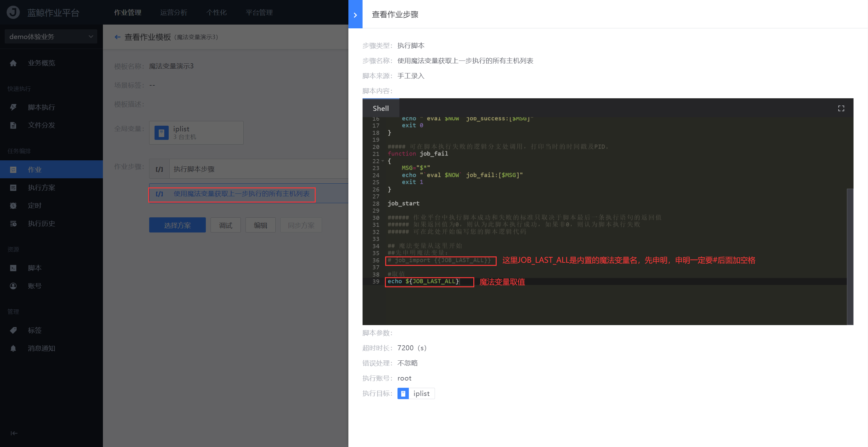Click the 脚本 resource icon
Viewport: 868px width, 447px height.
[13, 268]
